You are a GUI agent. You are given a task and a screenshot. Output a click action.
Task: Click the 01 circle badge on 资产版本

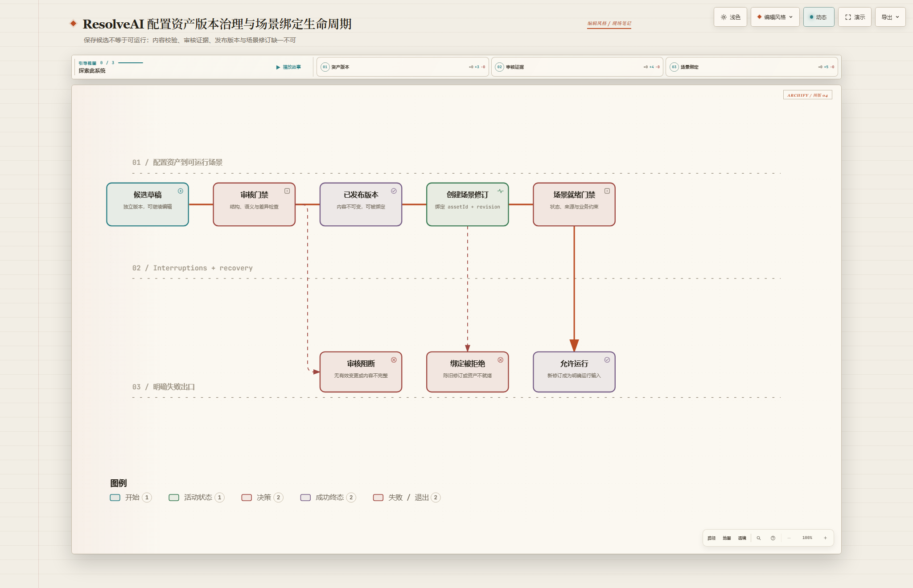point(325,67)
